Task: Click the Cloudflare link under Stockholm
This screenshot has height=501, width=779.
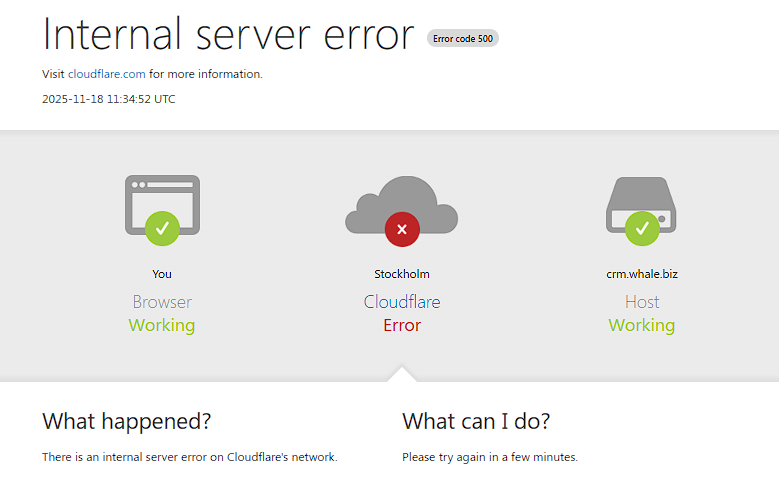Action: click(402, 302)
